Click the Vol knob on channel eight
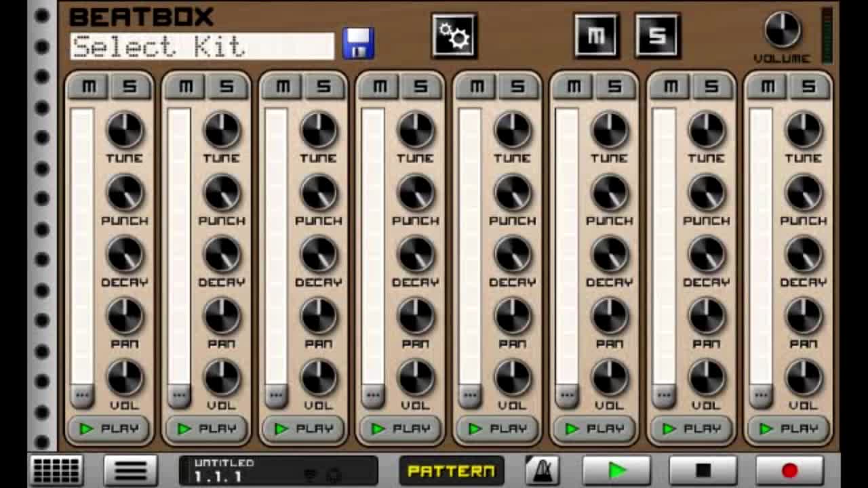Screen dimensions: 868x488 [804, 378]
